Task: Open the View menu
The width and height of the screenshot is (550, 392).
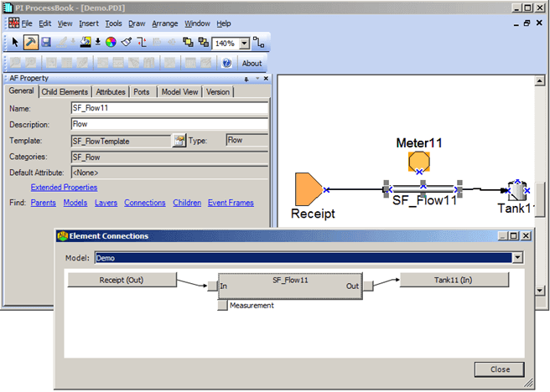Action: [65, 23]
